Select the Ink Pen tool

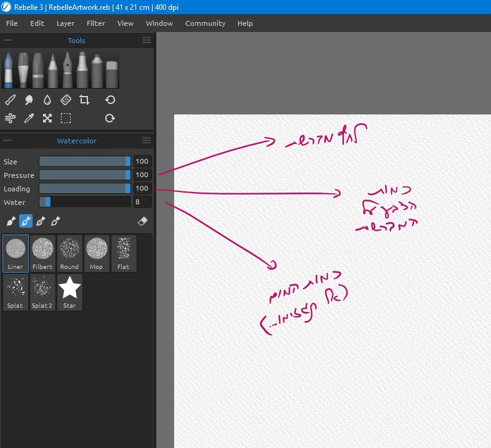(x=67, y=70)
